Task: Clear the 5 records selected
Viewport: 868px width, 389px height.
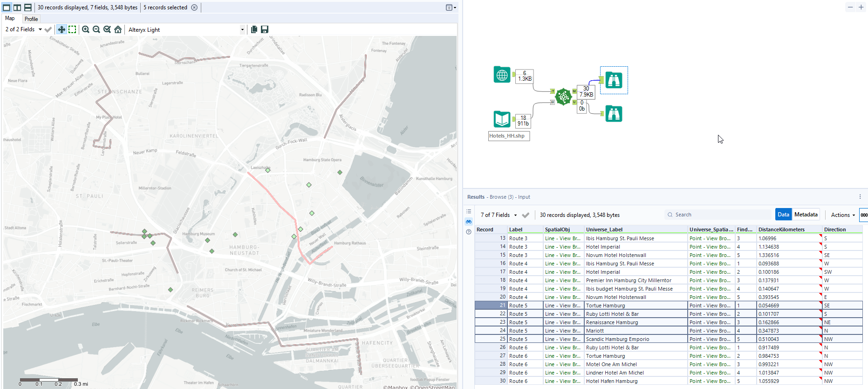Action: tap(194, 7)
